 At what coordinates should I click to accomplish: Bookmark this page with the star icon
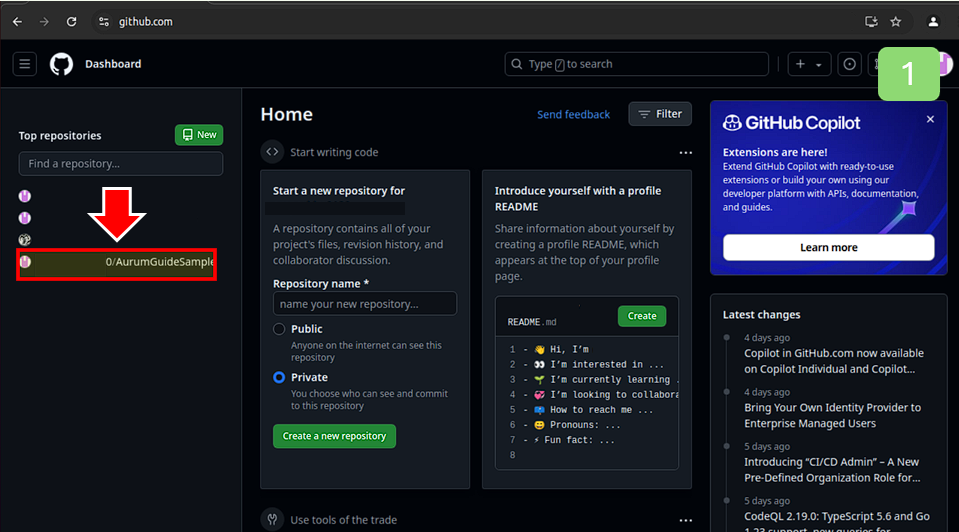[895, 21]
